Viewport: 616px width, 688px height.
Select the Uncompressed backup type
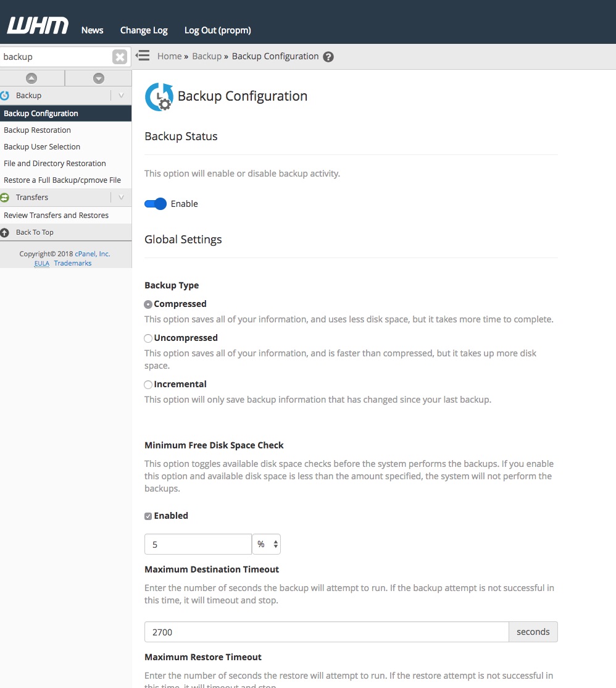click(x=148, y=338)
